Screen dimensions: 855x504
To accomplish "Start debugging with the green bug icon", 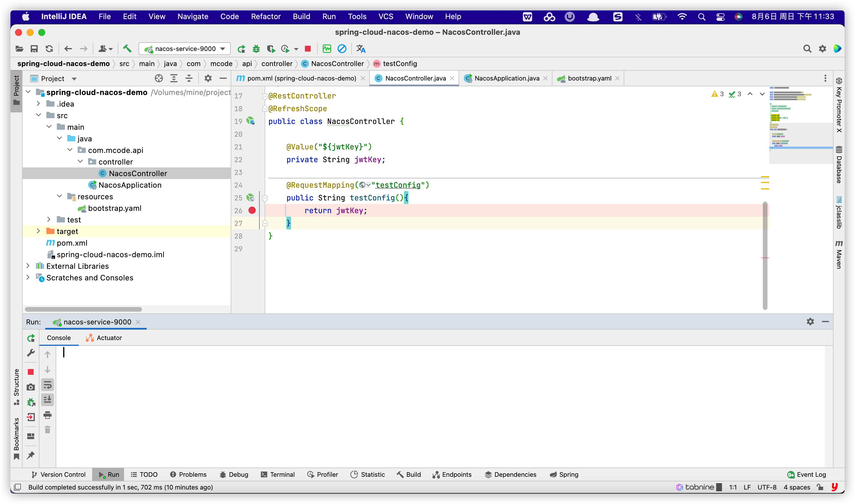I will [256, 49].
